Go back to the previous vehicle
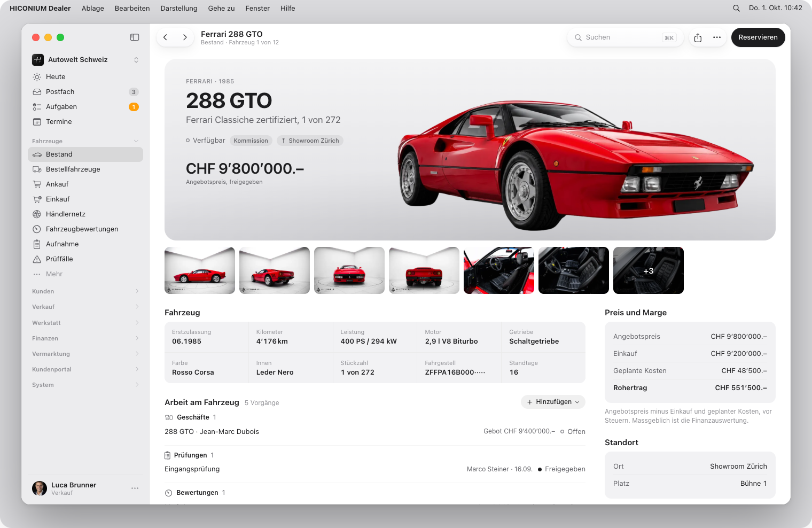 click(166, 37)
